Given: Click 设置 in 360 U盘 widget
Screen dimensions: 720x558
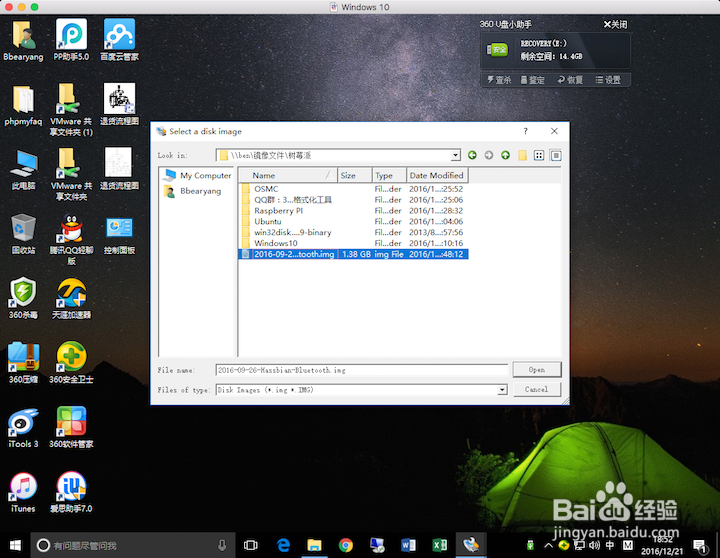Looking at the screenshot, I should 608,80.
